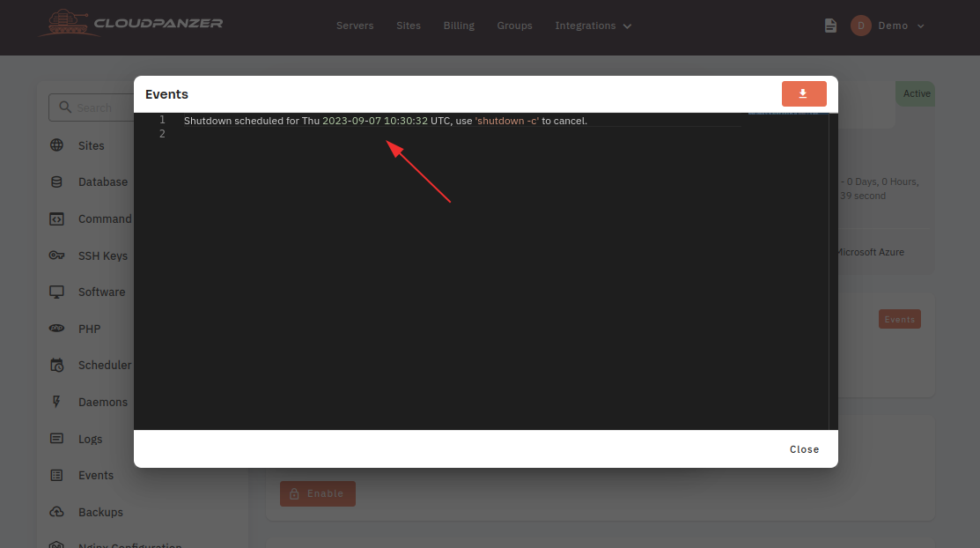Click the Scheduler calendar icon

click(57, 366)
